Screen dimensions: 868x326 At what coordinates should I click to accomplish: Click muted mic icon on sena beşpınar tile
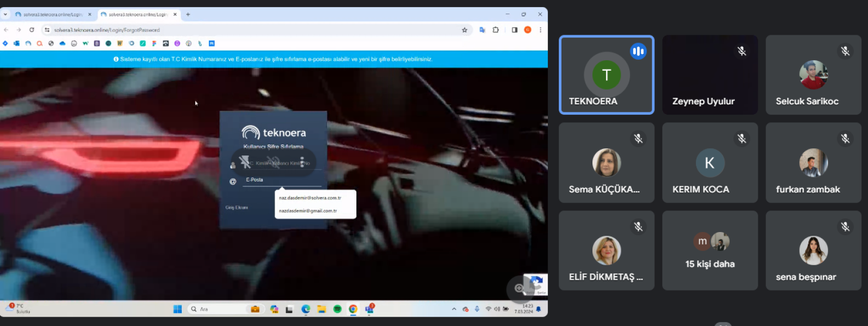click(845, 227)
